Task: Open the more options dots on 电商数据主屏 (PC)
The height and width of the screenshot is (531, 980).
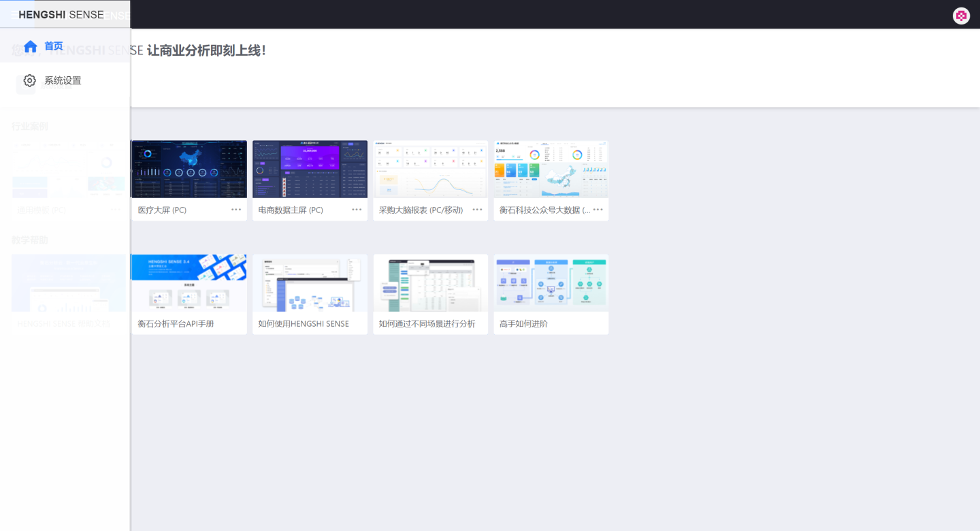Action: pyautogui.click(x=357, y=210)
